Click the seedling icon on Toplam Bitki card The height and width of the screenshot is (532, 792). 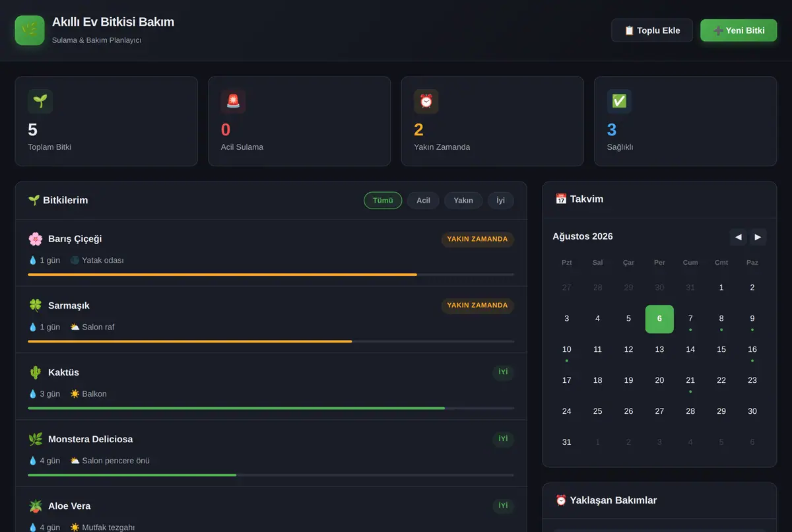(40, 101)
